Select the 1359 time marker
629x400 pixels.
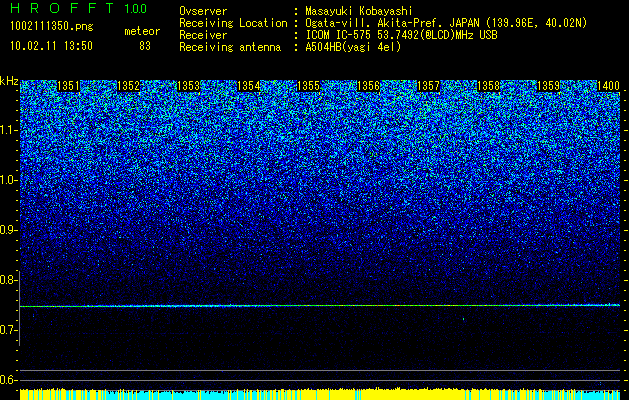point(548,86)
